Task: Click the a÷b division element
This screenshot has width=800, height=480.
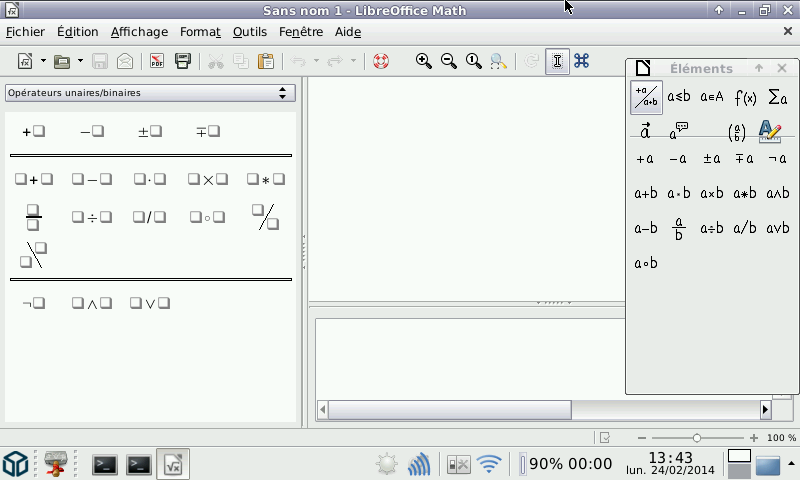Action: pyautogui.click(x=712, y=228)
